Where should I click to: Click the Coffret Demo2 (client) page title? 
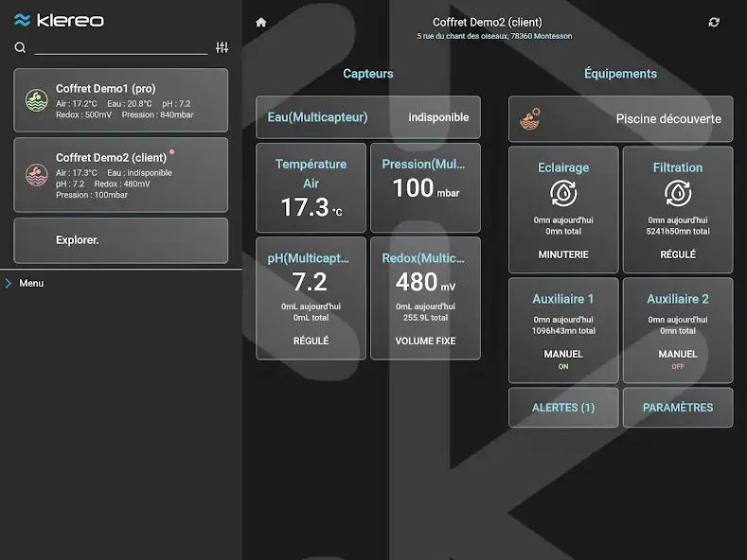488,23
